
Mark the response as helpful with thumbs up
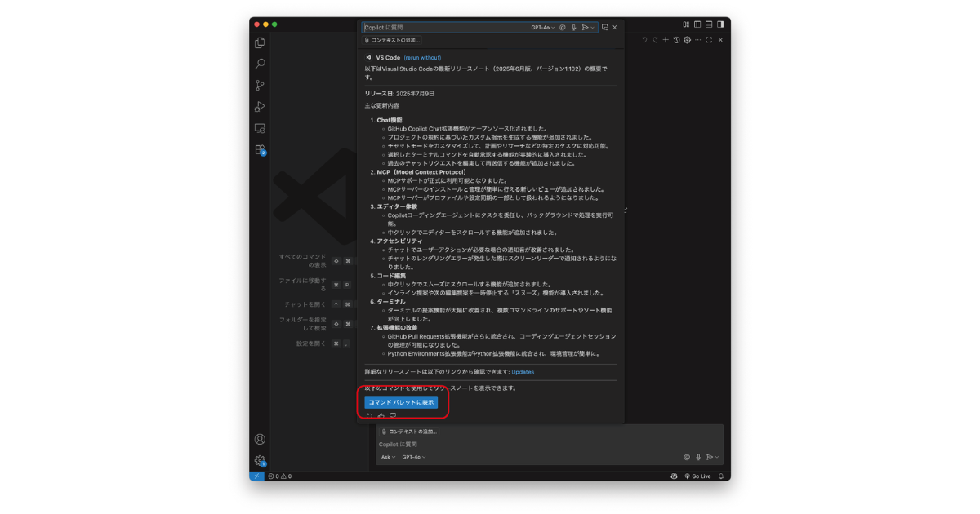tap(381, 415)
